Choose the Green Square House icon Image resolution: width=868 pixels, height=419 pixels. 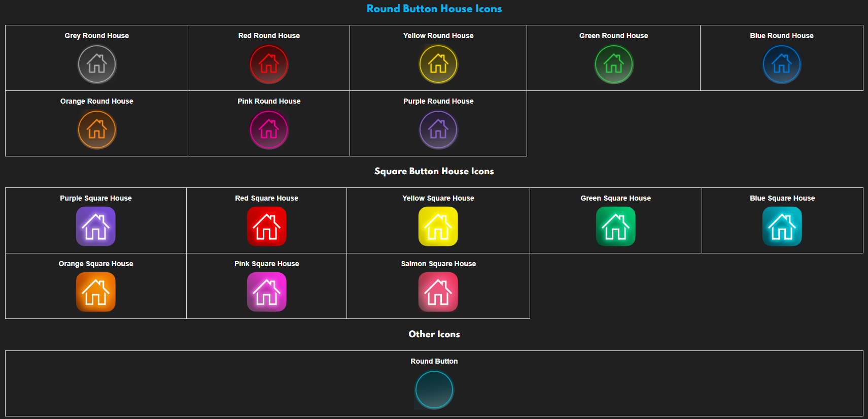point(616,227)
